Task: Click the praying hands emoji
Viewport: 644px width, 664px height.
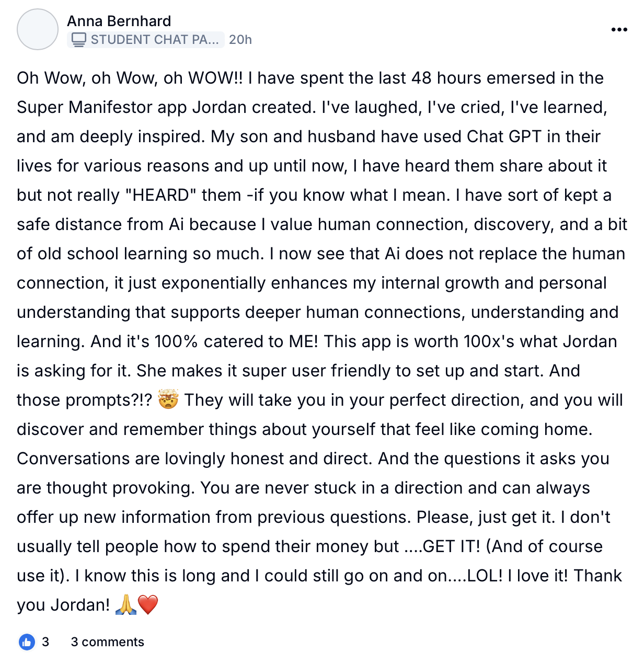Action: [x=125, y=605]
